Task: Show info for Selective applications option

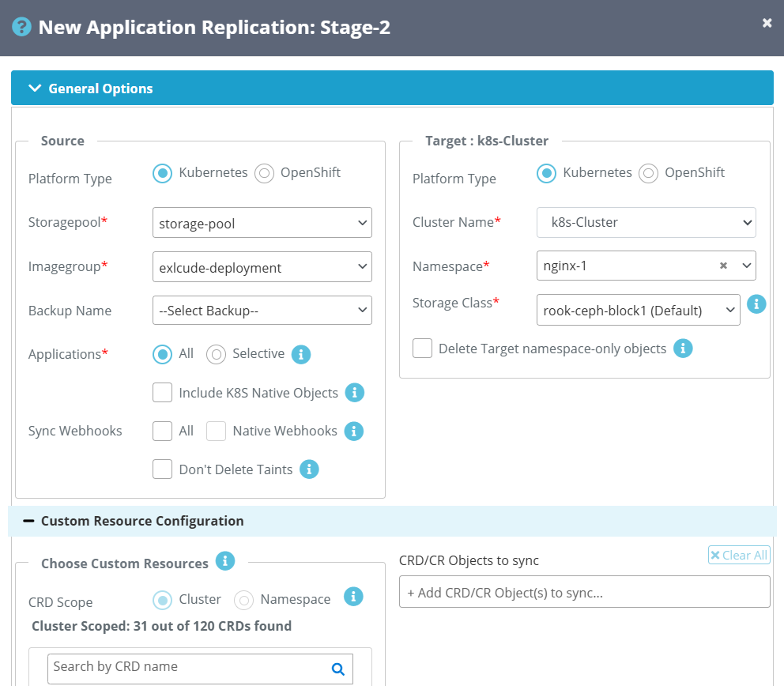Action: coord(301,355)
